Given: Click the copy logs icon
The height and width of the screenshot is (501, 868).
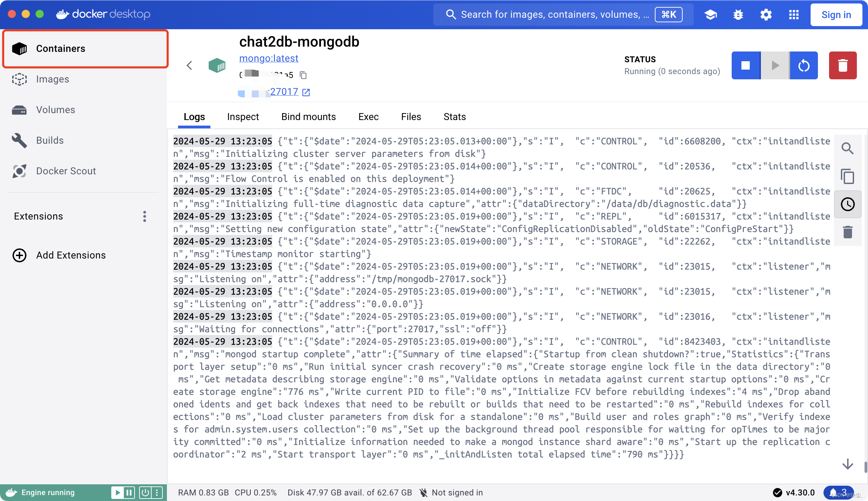Looking at the screenshot, I should [847, 175].
